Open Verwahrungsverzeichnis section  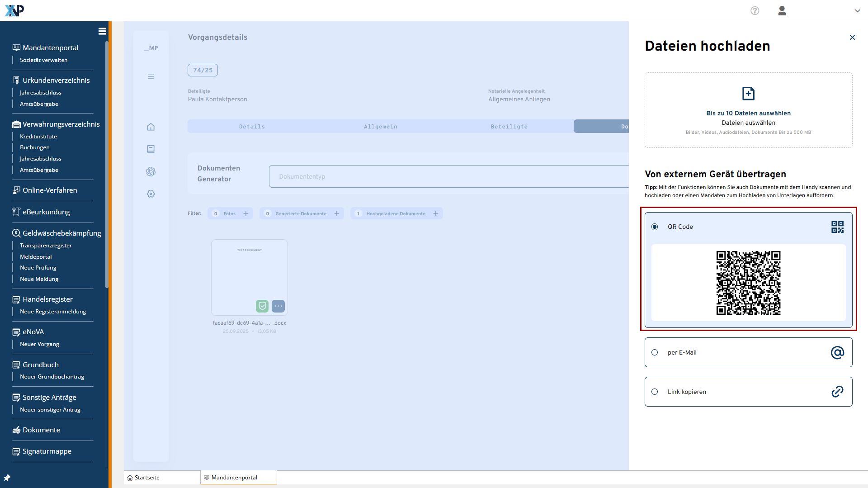click(x=61, y=124)
